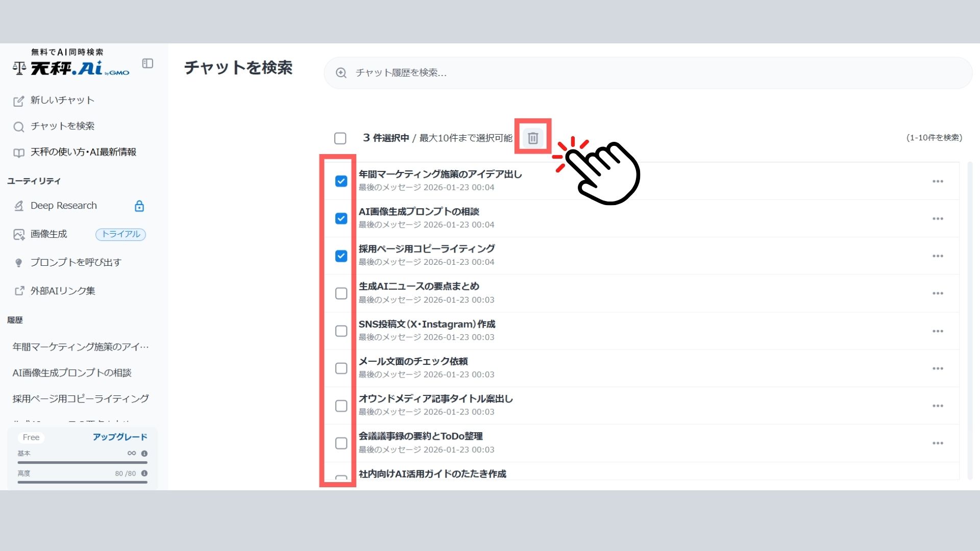Click the new chat pencil icon

[18, 101]
